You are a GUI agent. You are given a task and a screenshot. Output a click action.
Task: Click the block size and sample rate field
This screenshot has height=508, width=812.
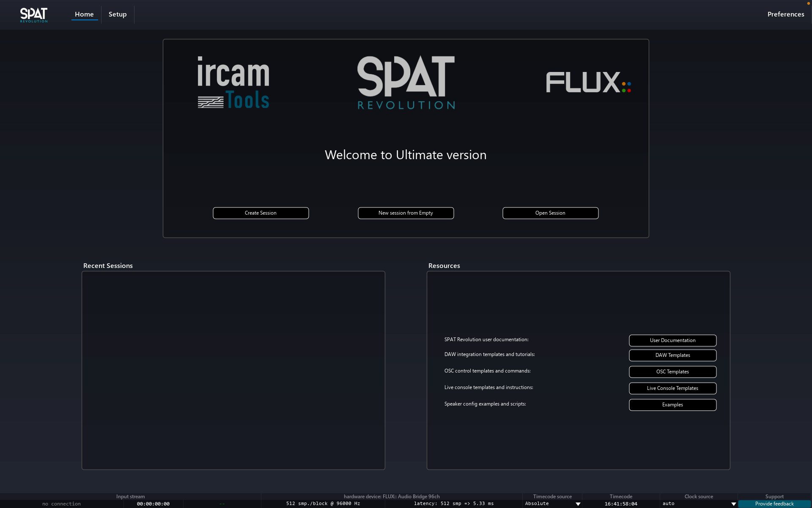tap(323, 504)
